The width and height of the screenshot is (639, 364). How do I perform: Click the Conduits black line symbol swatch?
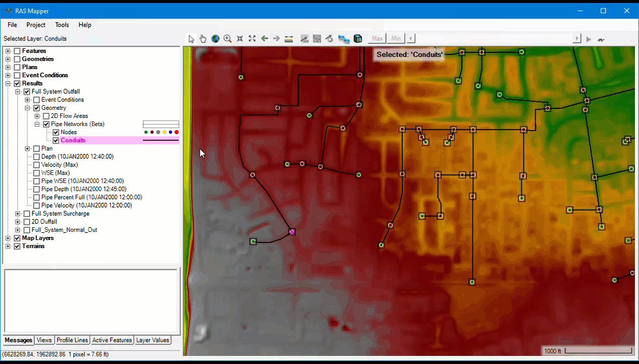161,141
